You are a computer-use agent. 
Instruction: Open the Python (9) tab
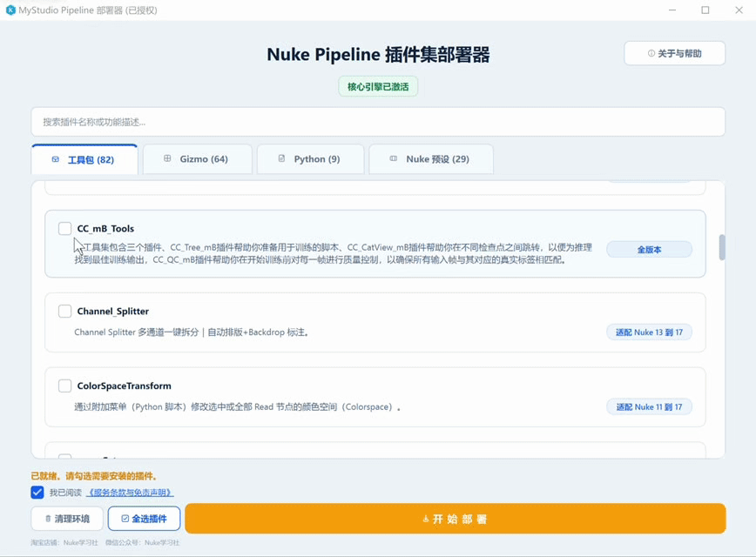tap(310, 159)
